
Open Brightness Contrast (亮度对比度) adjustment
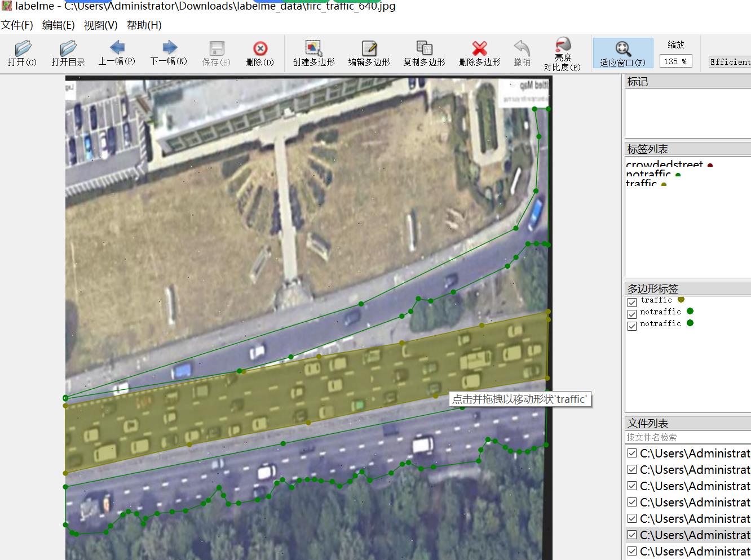562,54
